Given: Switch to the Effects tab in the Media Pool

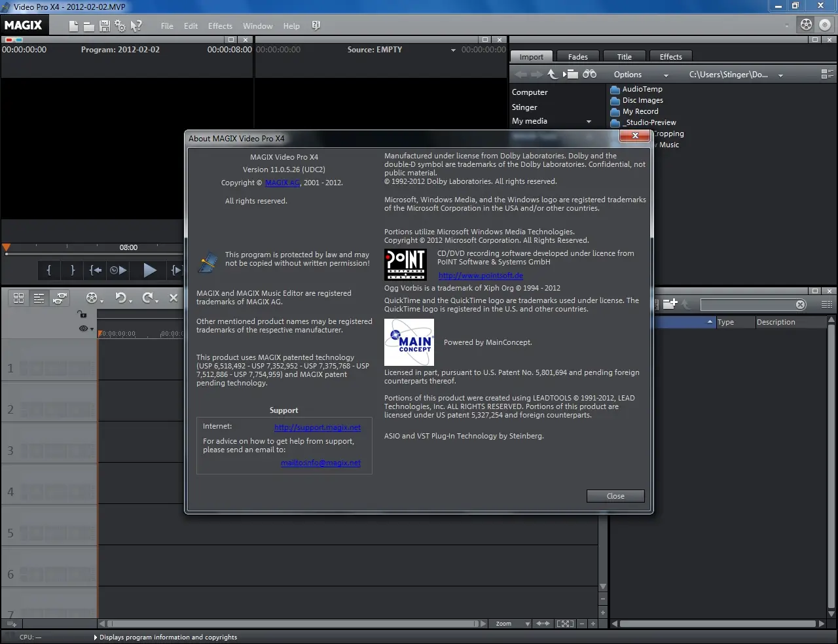Looking at the screenshot, I should (x=670, y=57).
